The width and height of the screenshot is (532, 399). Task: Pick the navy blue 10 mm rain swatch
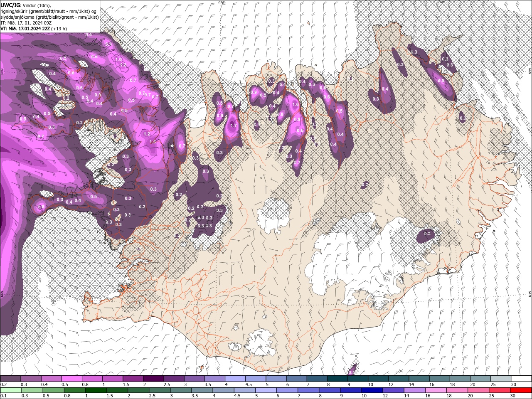(x=372, y=390)
